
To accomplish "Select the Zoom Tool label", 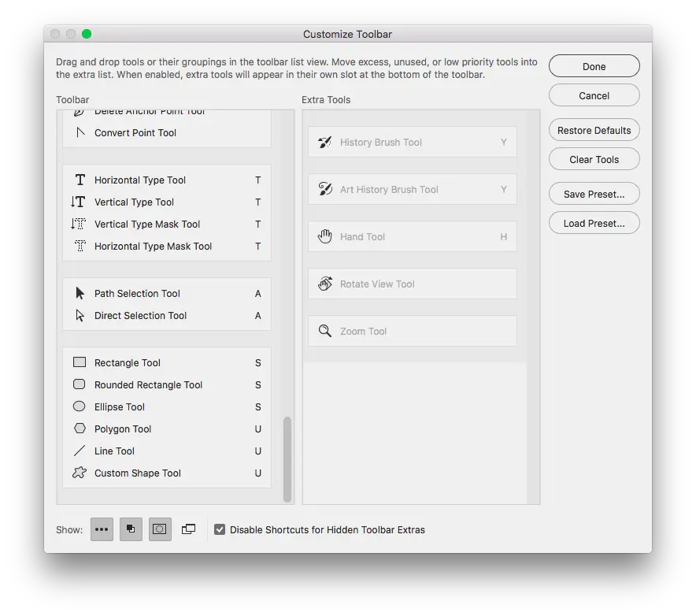I will [364, 332].
